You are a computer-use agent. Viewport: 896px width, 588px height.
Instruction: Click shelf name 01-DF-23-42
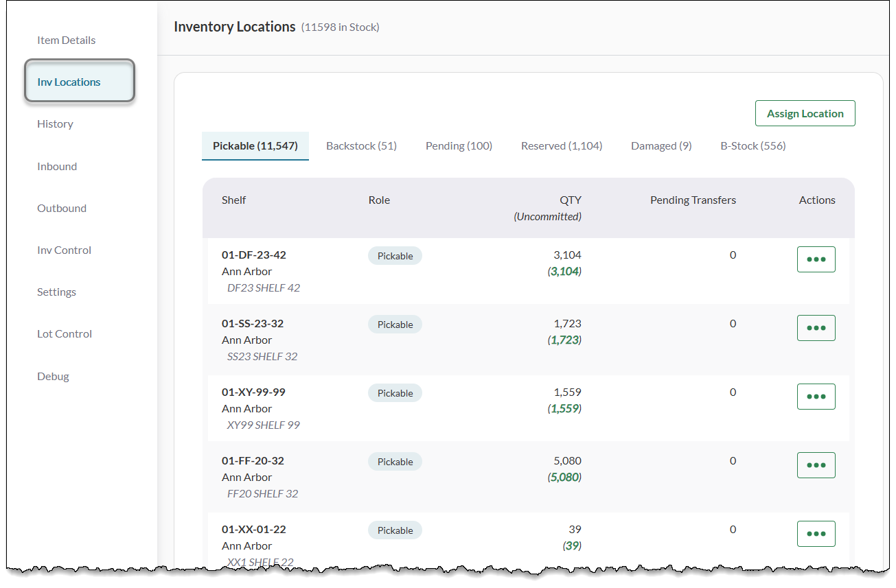coord(253,255)
